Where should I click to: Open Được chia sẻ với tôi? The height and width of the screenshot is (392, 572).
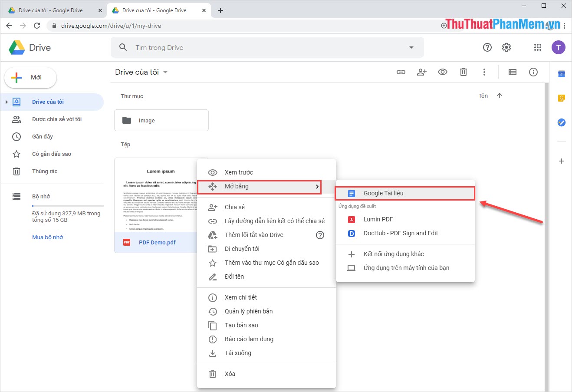52,119
